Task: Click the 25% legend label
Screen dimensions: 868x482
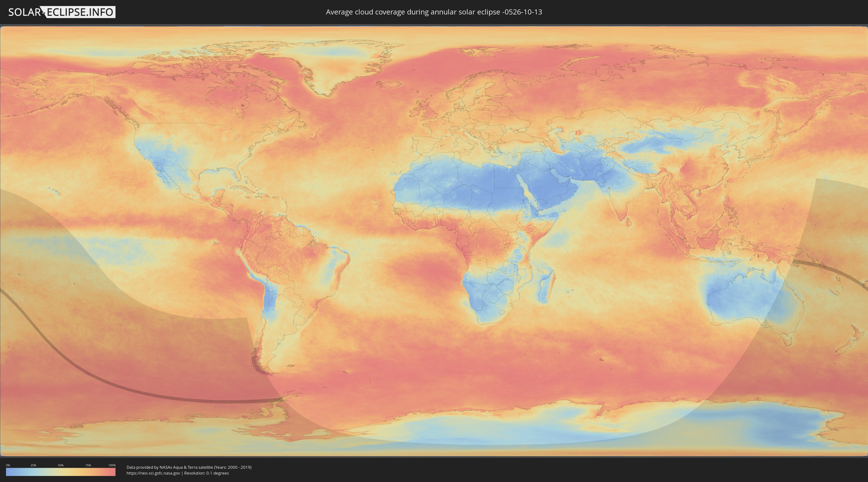Action: click(x=33, y=465)
